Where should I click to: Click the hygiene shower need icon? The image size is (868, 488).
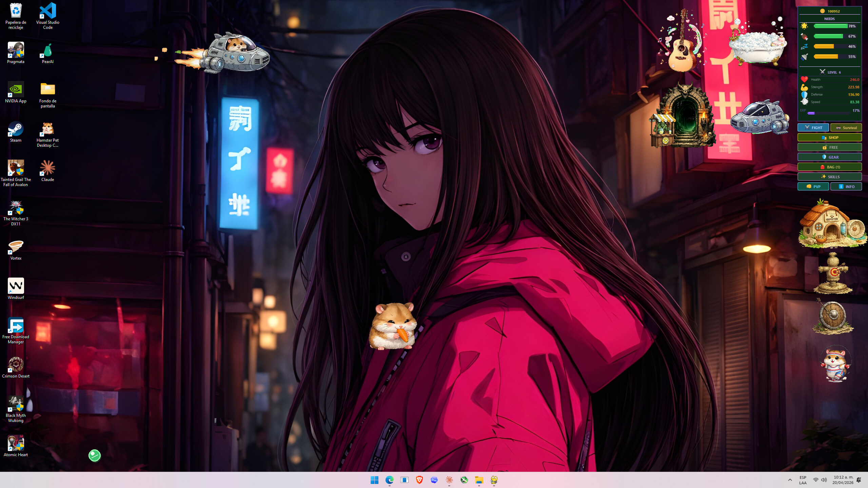(x=804, y=57)
